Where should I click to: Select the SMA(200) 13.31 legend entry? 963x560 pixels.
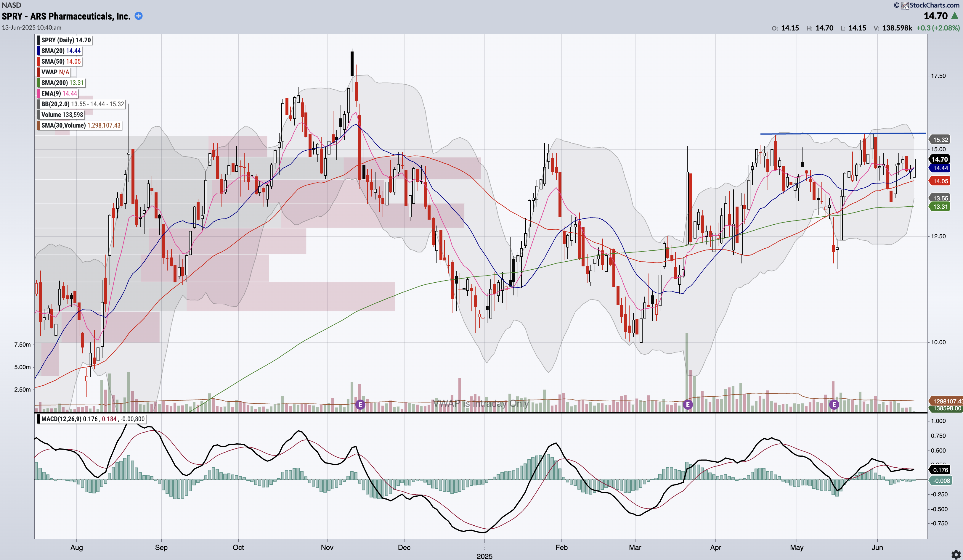point(62,83)
